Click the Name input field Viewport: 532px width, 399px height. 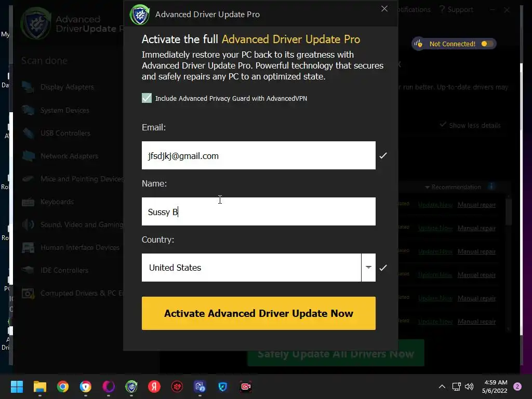click(x=259, y=211)
